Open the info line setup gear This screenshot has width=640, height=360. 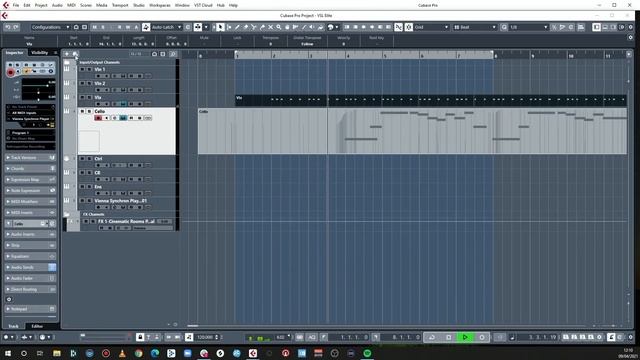tap(631, 37)
